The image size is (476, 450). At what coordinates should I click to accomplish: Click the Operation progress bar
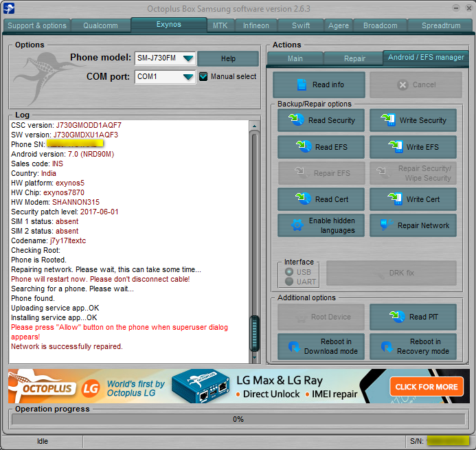[238, 419]
